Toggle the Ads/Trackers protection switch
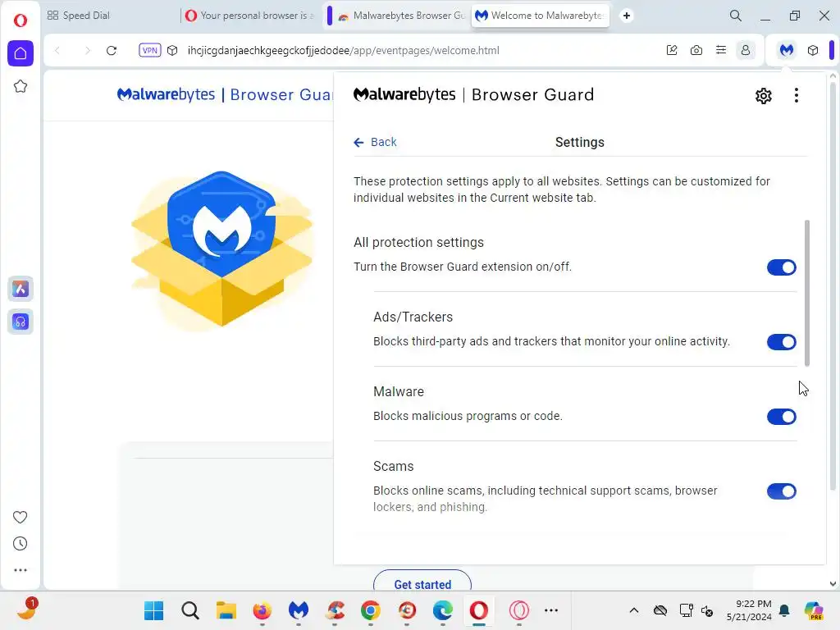This screenshot has width=840, height=630. (782, 342)
